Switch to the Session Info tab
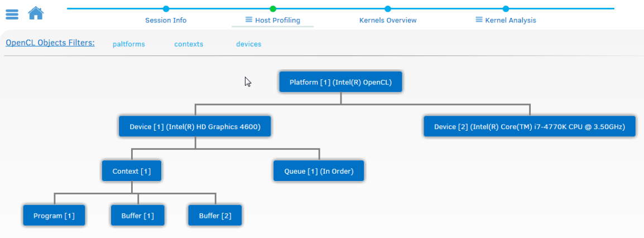 (x=166, y=20)
